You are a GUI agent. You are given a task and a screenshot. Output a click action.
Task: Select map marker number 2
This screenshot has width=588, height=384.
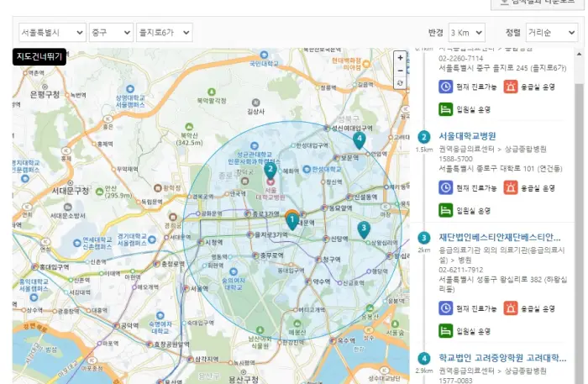pyautogui.click(x=270, y=171)
